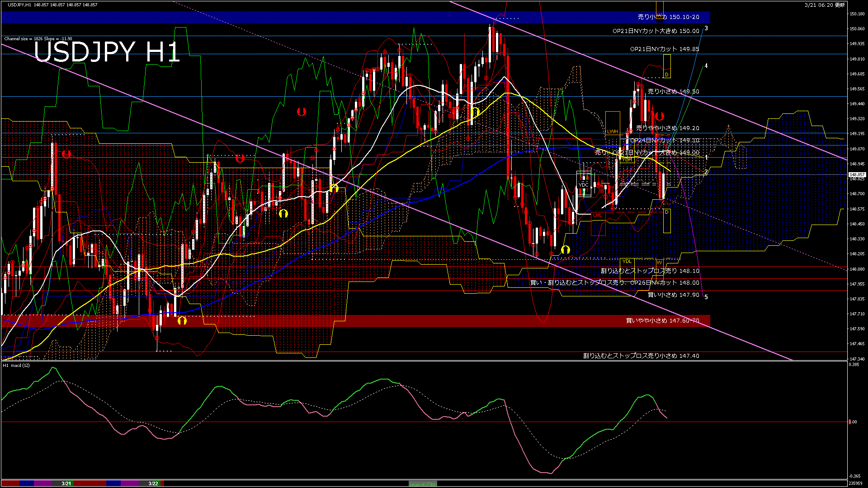Click the current price tag 148.857 on axis
Screen dimensions: 868x488
pos(857,174)
